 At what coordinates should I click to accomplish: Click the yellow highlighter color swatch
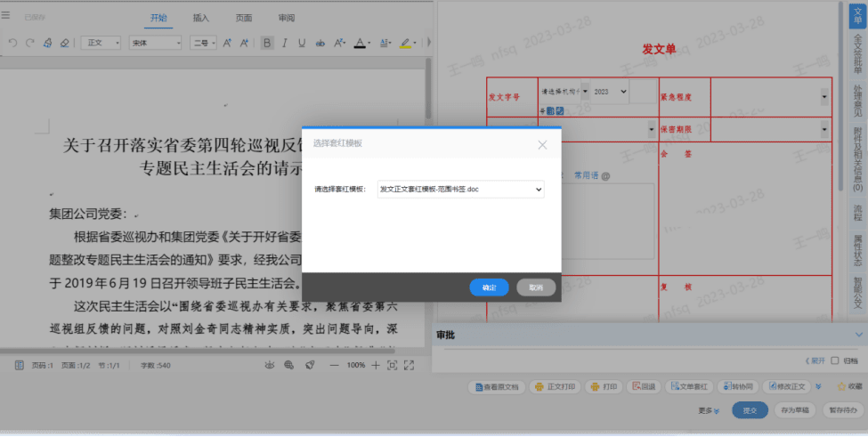405,43
